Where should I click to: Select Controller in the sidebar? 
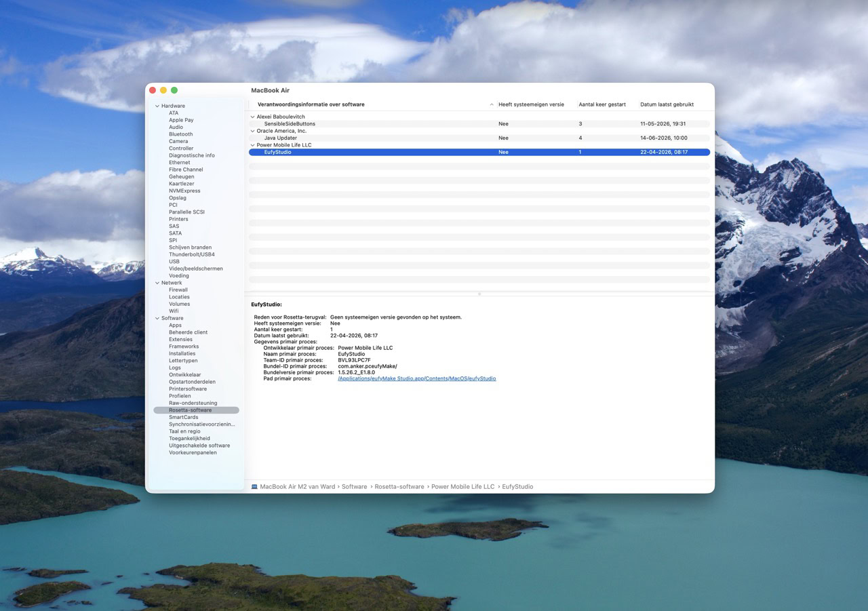tap(181, 149)
